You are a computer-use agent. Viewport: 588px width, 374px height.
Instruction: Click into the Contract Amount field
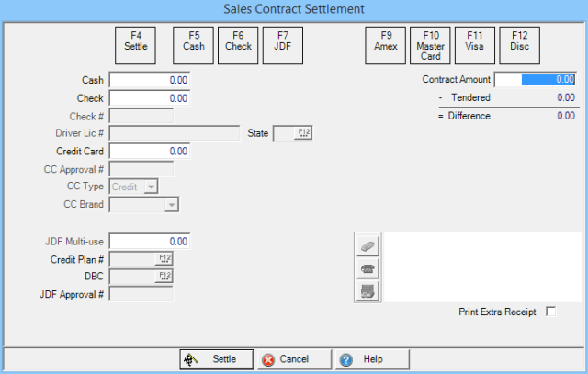536,80
